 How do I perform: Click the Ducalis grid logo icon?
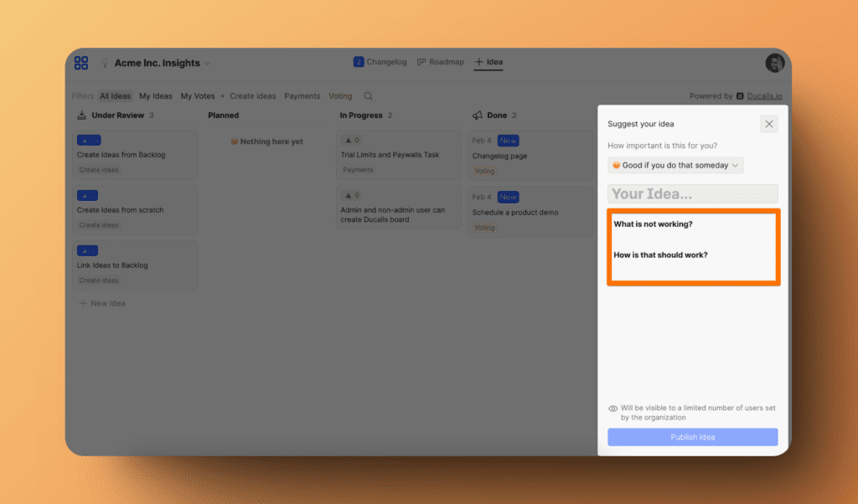(x=81, y=63)
